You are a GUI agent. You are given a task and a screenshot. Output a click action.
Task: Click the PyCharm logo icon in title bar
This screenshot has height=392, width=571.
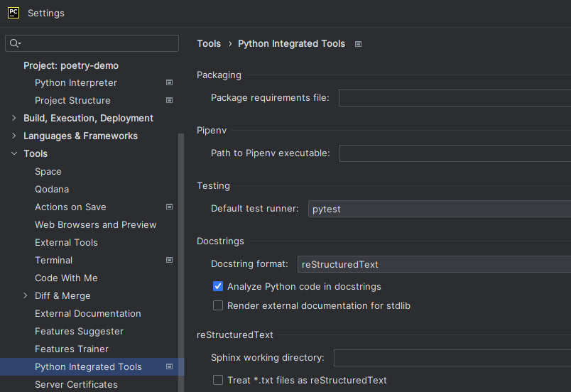(x=13, y=13)
